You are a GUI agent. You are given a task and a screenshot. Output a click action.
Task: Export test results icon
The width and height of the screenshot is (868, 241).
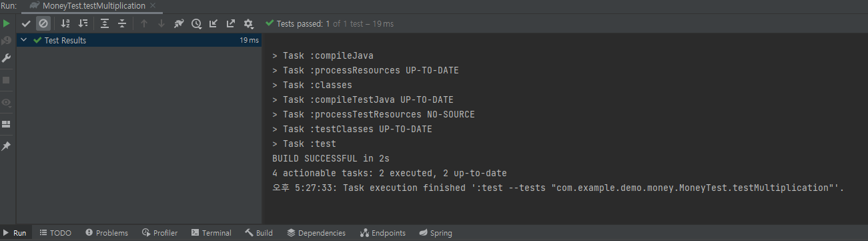(231, 23)
